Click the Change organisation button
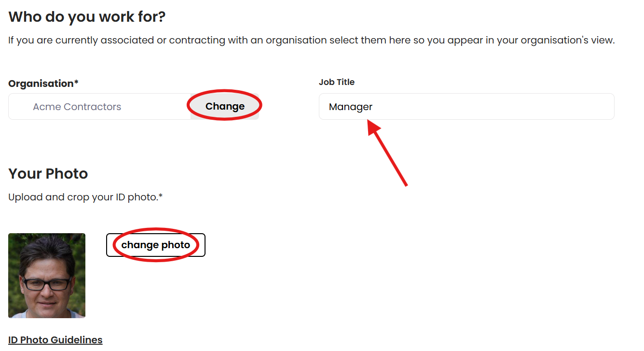The height and width of the screenshot is (351, 644). (225, 106)
